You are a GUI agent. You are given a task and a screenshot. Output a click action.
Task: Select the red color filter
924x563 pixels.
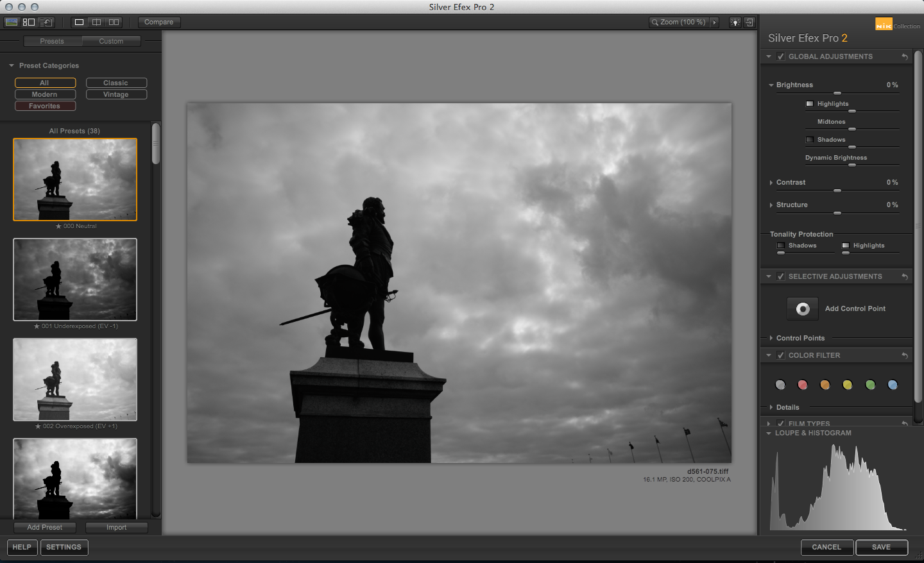[x=803, y=385]
